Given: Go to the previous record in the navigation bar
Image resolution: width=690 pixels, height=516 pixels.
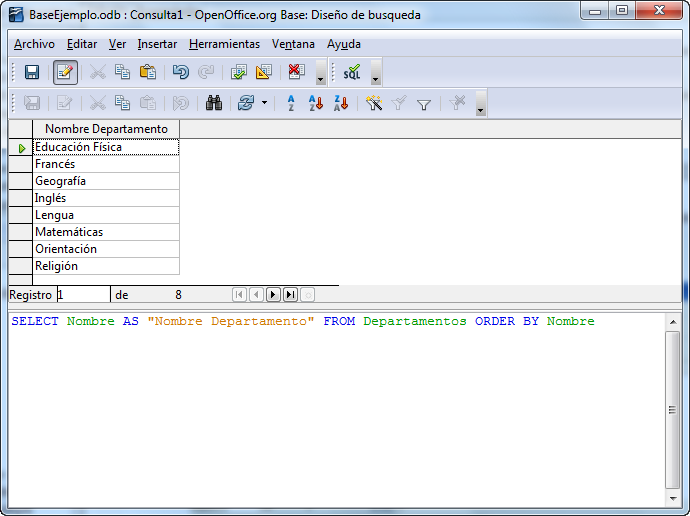Looking at the screenshot, I should tap(256, 294).
